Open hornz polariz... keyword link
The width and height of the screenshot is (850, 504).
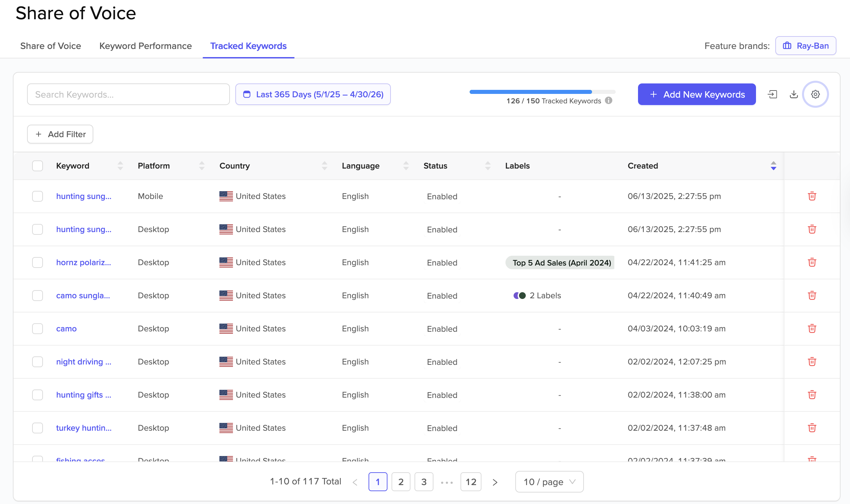point(84,262)
